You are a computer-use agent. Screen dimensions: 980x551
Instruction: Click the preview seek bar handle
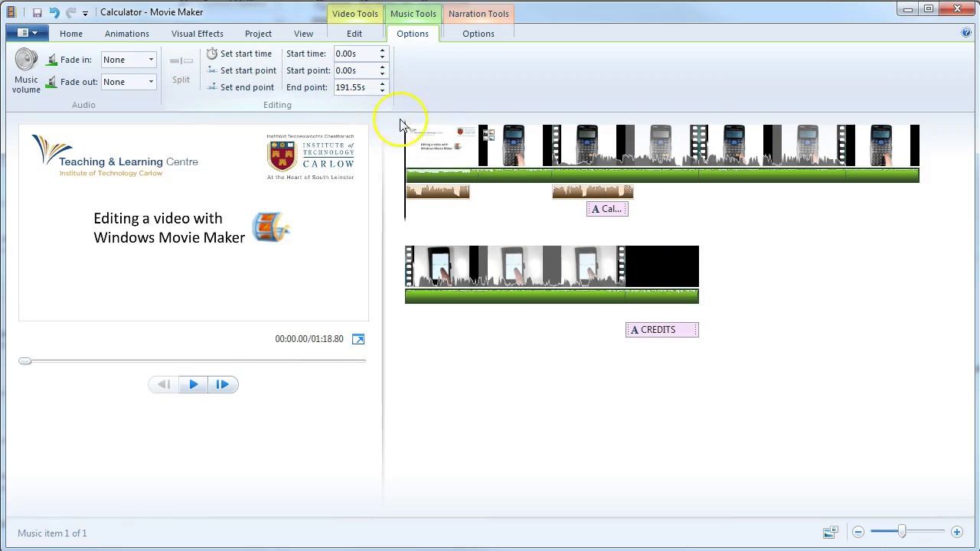[25, 360]
